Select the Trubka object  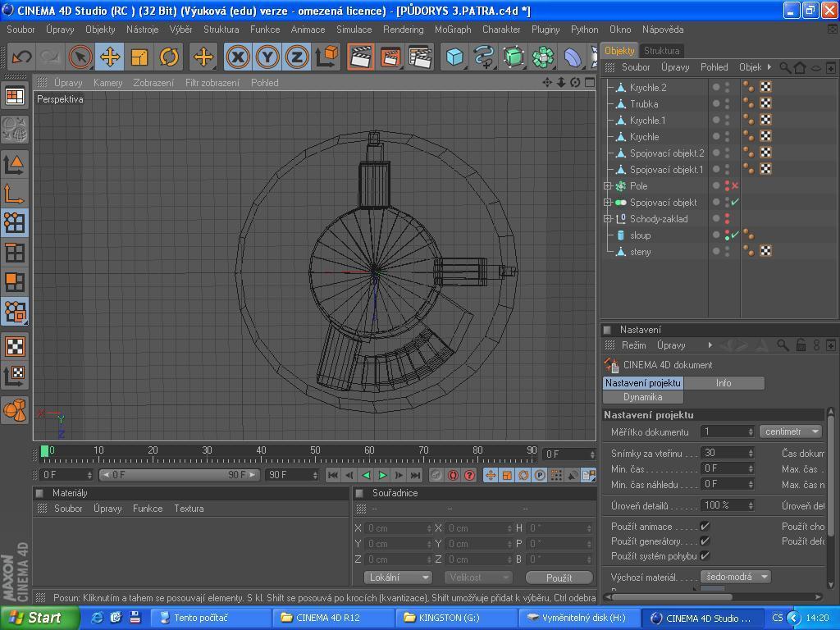pyautogui.click(x=644, y=104)
